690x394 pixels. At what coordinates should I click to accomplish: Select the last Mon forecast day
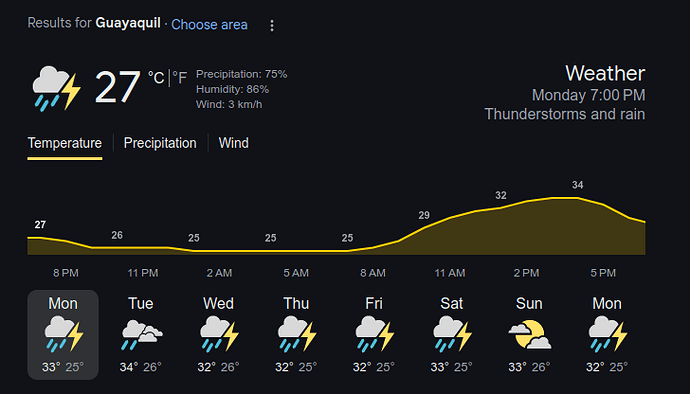(x=607, y=335)
